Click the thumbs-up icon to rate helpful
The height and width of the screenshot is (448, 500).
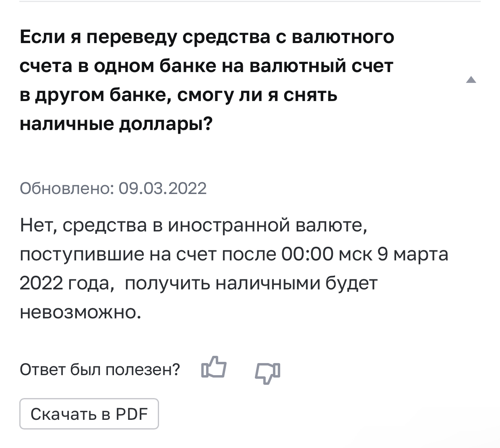[214, 367]
